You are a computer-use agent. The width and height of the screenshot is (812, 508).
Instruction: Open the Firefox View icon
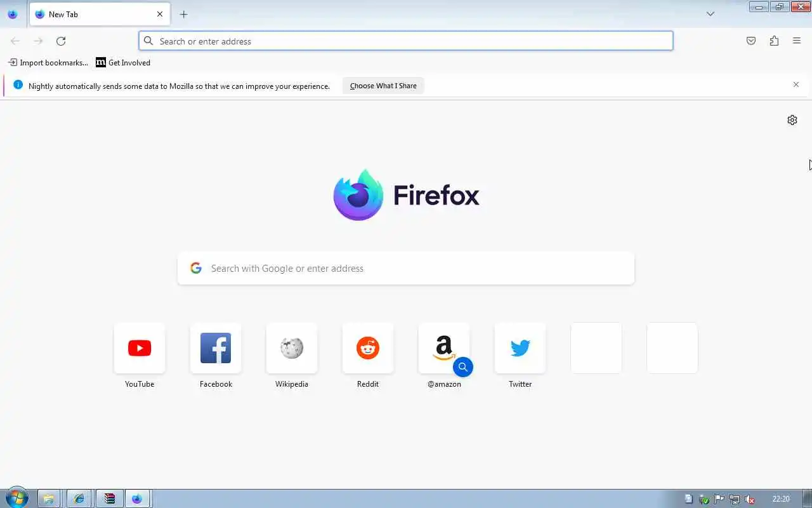pos(13,14)
